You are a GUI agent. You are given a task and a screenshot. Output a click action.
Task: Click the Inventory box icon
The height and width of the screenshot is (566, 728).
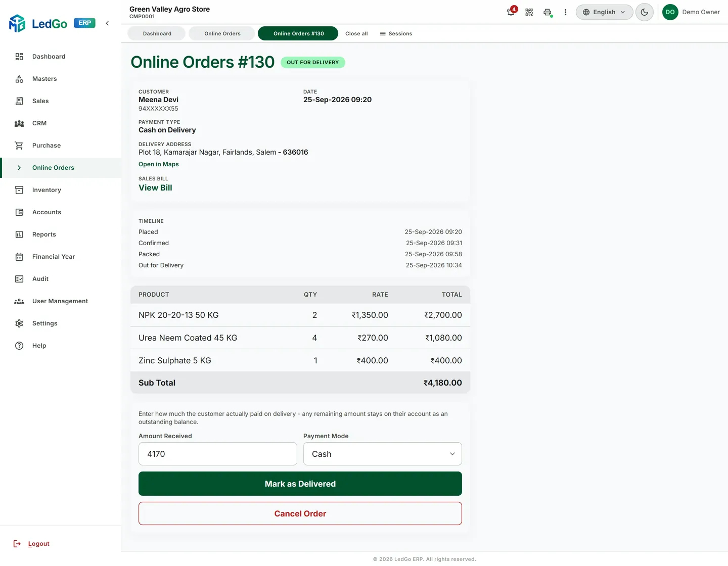[x=19, y=190]
